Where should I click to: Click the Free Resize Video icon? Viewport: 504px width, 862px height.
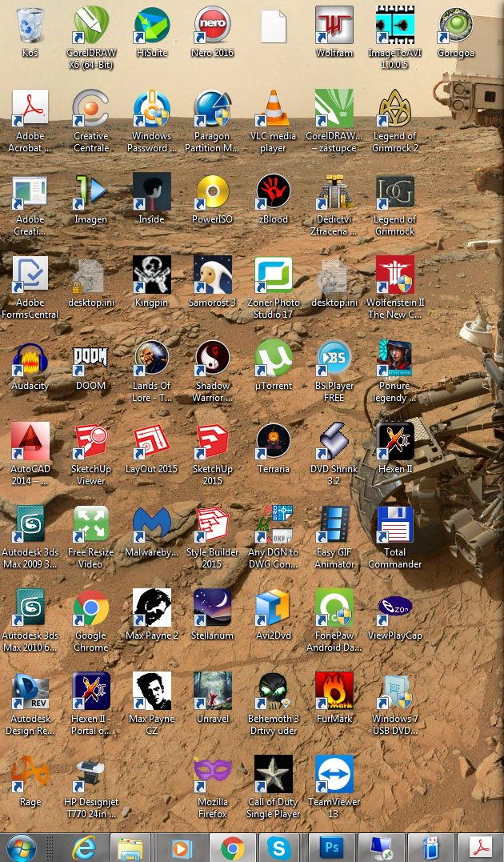click(90, 525)
